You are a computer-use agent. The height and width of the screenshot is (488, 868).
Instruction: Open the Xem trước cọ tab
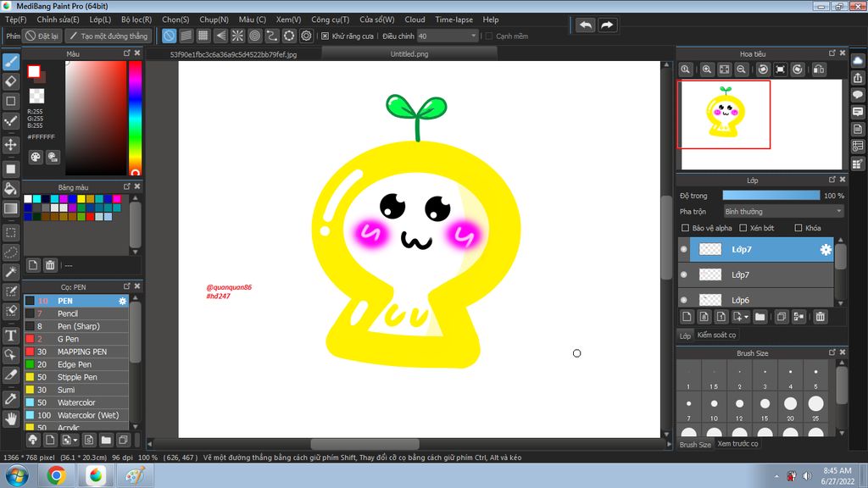pos(737,444)
